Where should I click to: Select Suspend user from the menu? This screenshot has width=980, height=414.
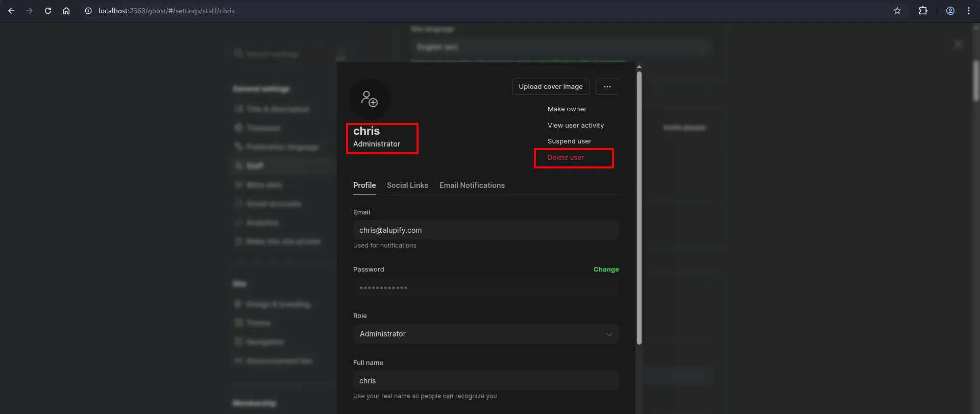[x=569, y=141]
